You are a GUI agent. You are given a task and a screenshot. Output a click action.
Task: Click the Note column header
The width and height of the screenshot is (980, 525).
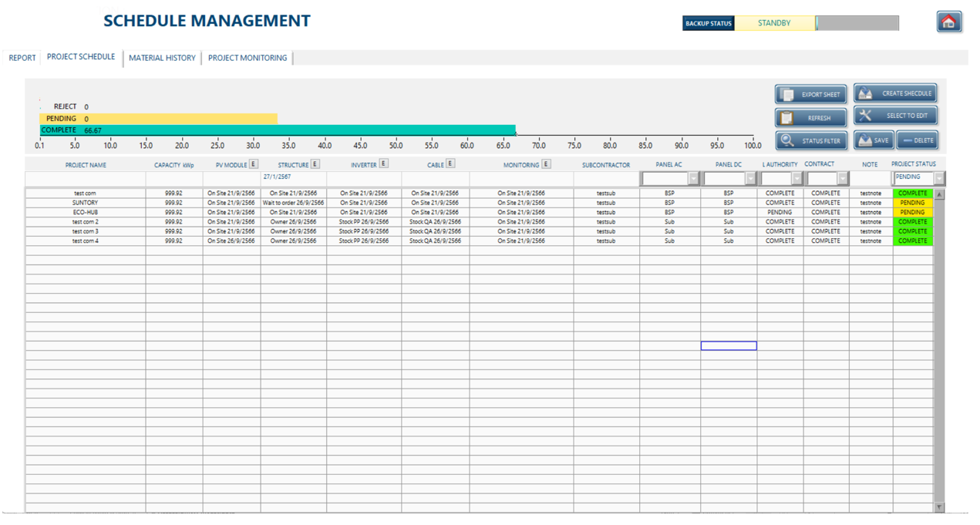click(x=870, y=164)
